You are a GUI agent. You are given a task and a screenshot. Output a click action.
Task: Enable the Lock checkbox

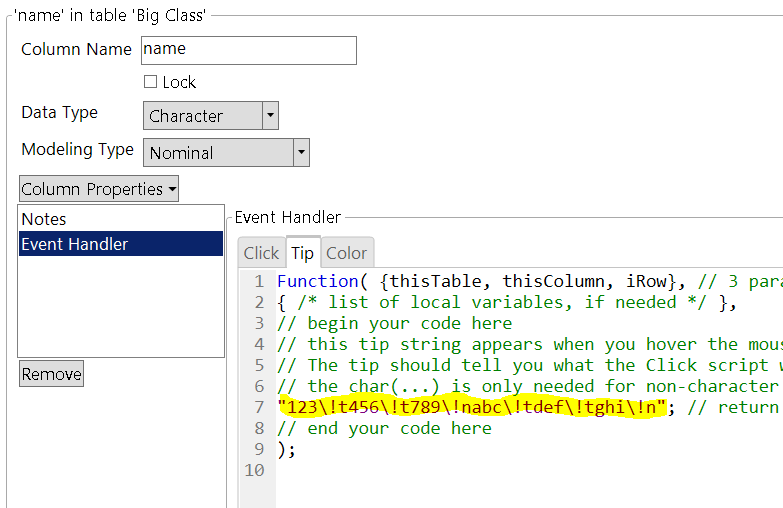[x=150, y=82]
